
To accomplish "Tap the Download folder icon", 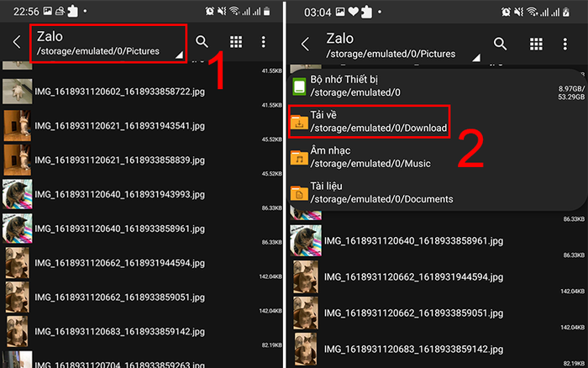I will click(x=299, y=123).
